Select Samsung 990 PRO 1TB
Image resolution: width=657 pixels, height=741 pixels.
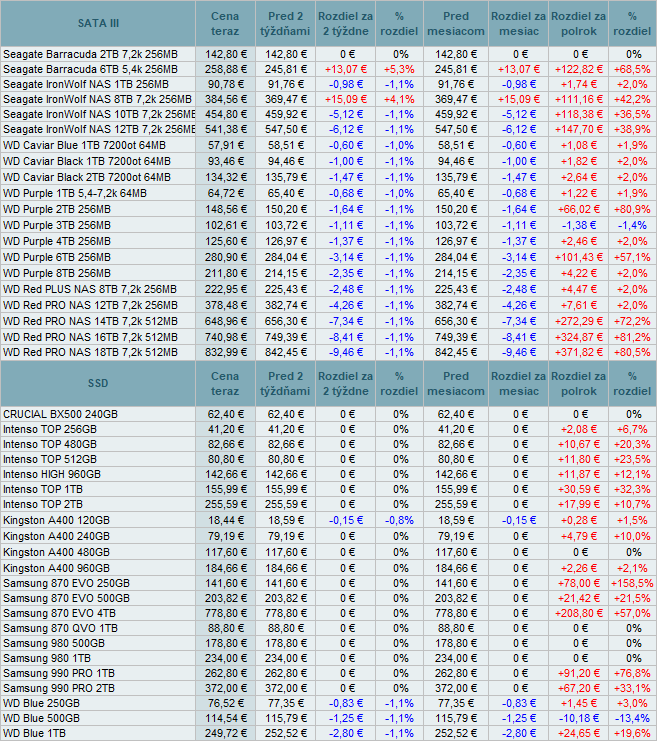pyautogui.click(x=59, y=673)
